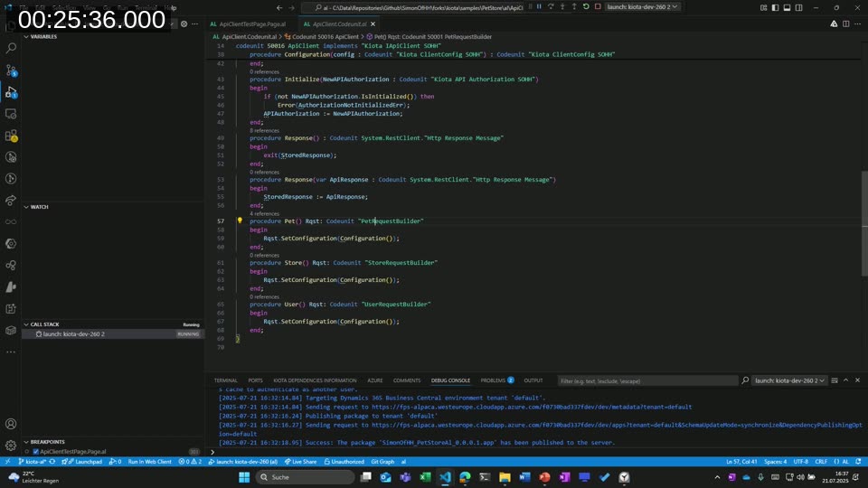
Task: Open the Terminal panel tab
Action: 225,380
